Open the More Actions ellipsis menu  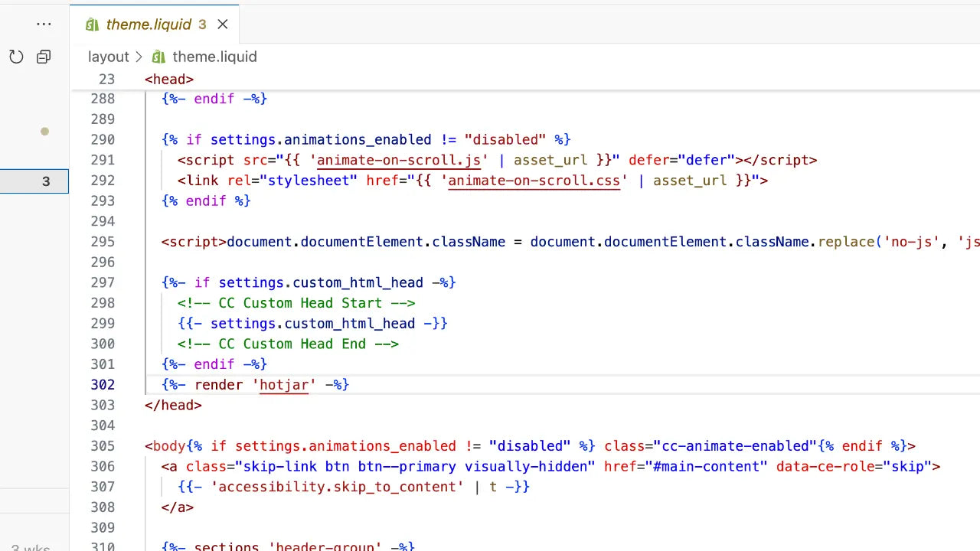point(44,24)
